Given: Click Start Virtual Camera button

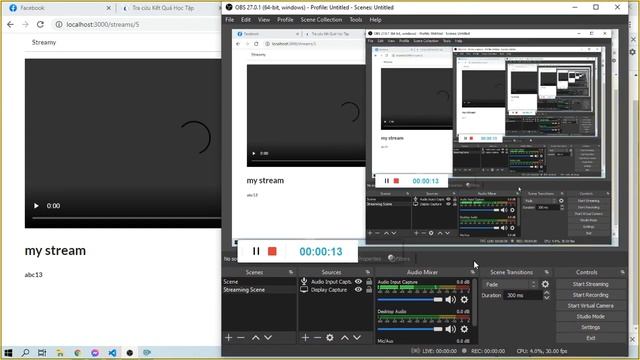Looking at the screenshot, I should pyautogui.click(x=590, y=306).
